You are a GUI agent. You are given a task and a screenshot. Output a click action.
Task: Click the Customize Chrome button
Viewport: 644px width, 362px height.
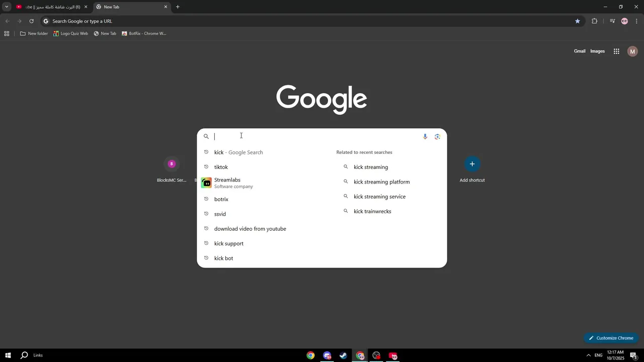[611, 338]
